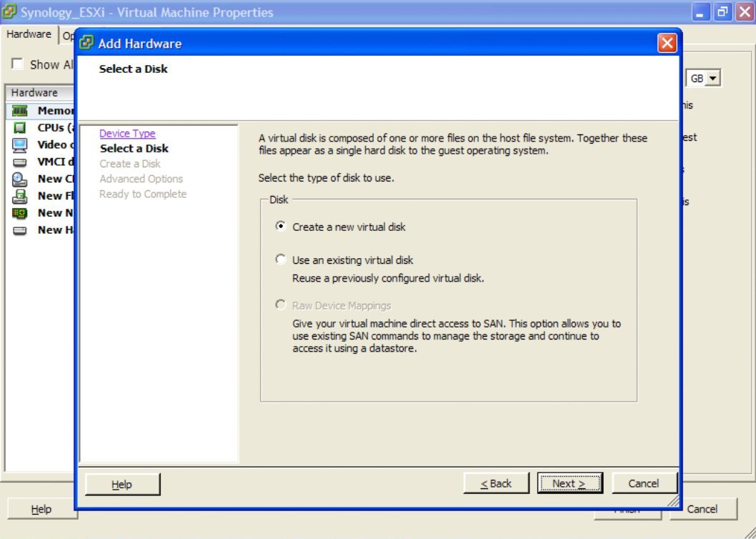This screenshot has height=539, width=756.
Task: Select the New NIC network adapter icon
Action: tap(20, 213)
